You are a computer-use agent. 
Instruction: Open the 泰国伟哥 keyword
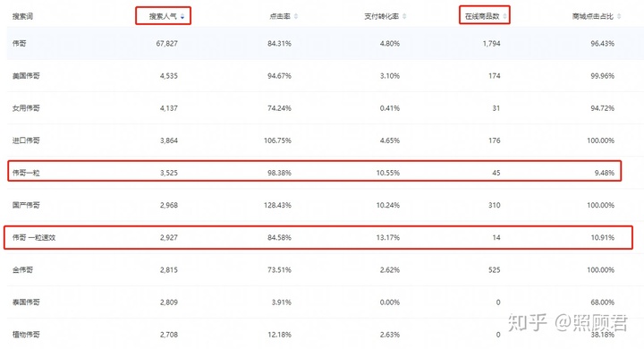pos(26,302)
